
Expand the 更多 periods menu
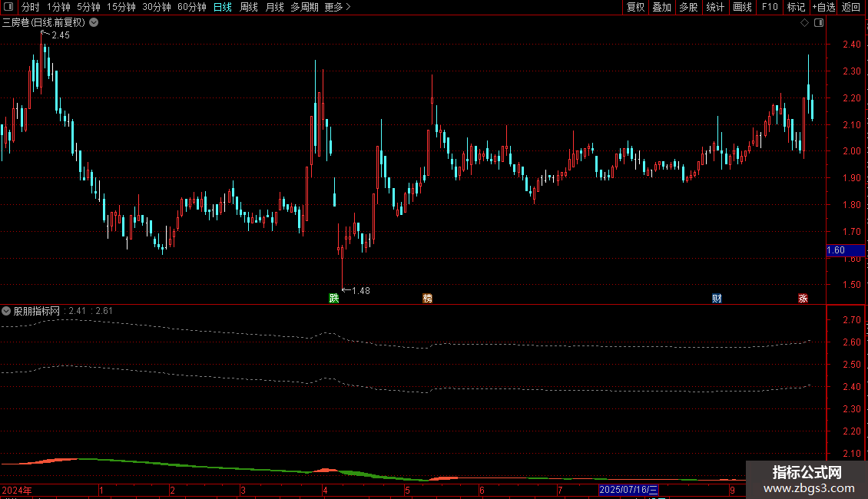point(337,7)
